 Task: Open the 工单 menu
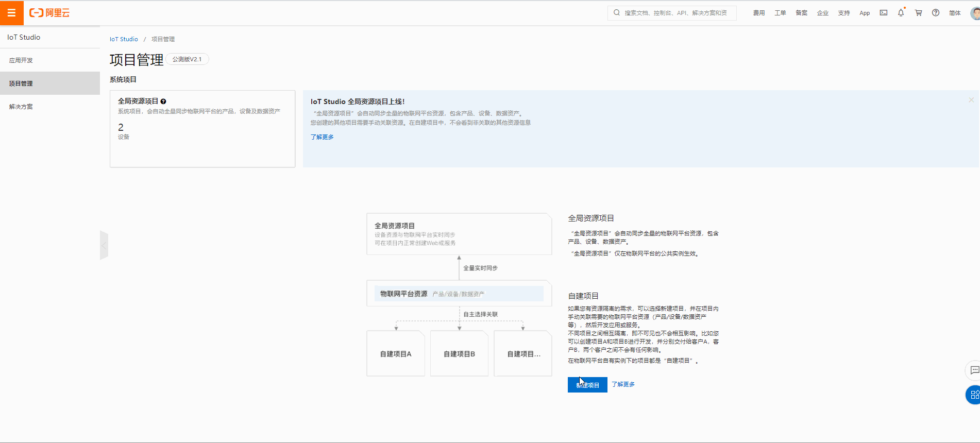(780, 13)
